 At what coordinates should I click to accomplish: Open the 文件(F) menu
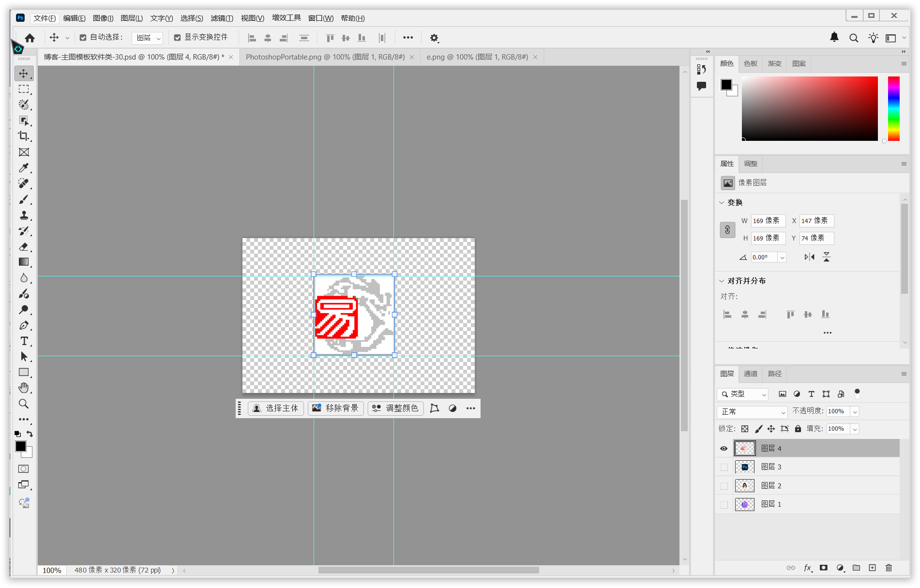[45, 18]
